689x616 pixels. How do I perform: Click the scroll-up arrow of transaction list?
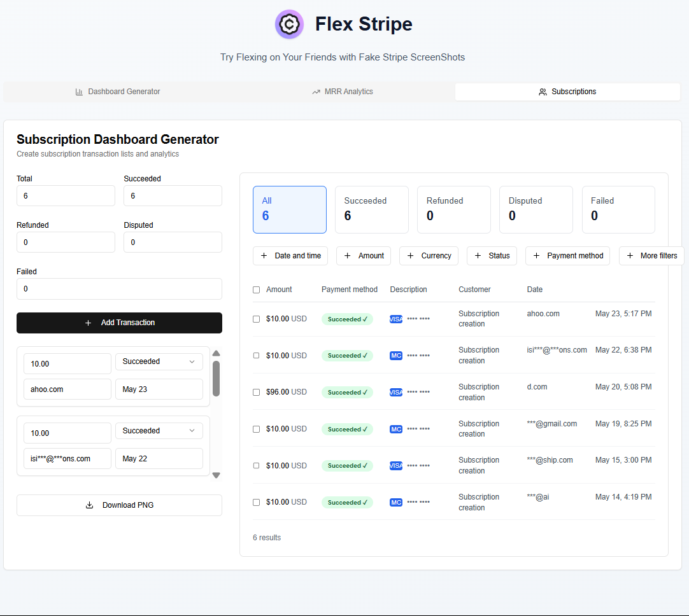(x=217, y=353)
